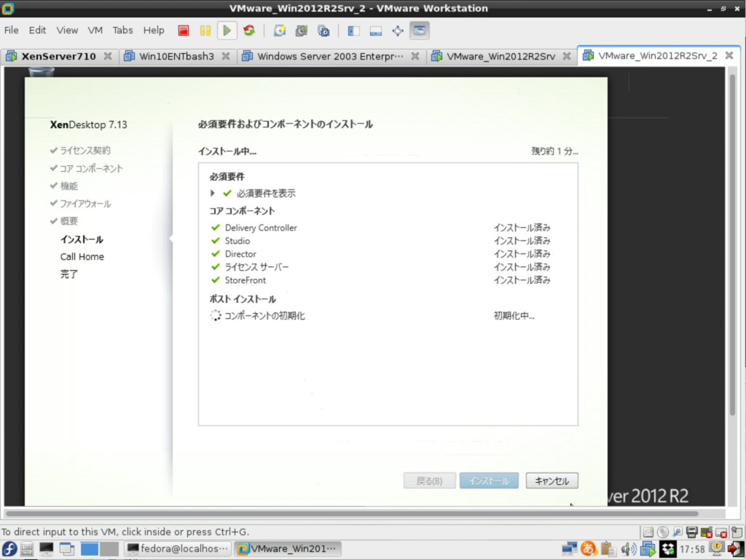Screen dimensions: 746x560
Task: Click the StoreFront component row
Action: point(380,280)
